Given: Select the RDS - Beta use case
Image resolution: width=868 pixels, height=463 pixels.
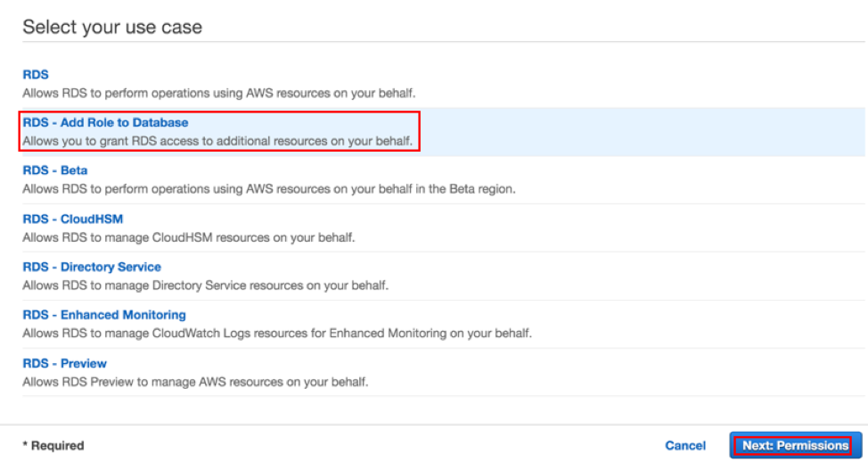Looking at the screenshot, I should 54,170.
